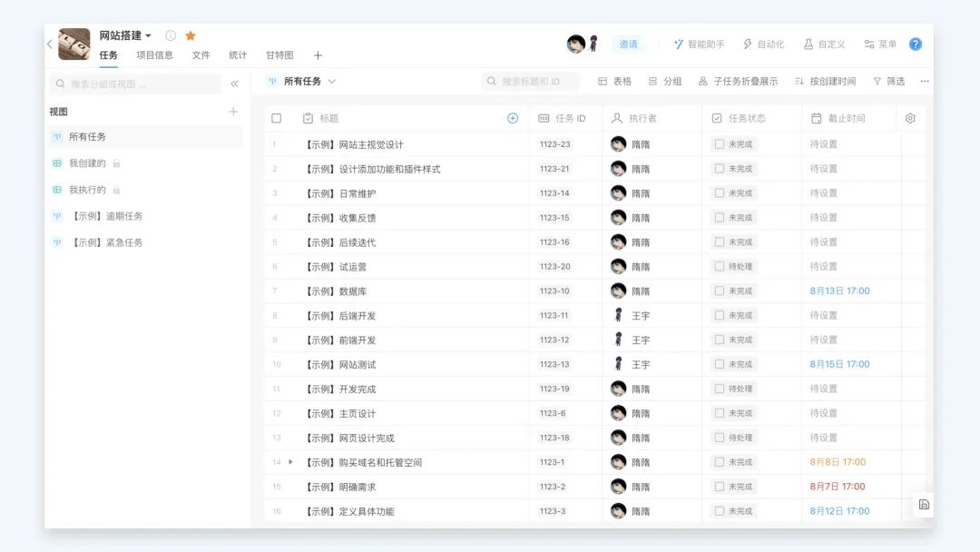Add a new tab with plus icon

pos(318,55)
